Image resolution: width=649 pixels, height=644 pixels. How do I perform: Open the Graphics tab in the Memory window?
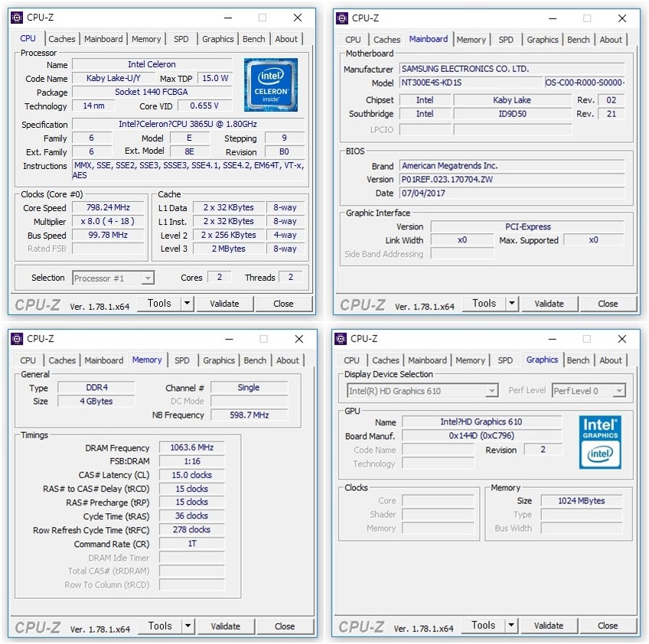pos(219,360)
